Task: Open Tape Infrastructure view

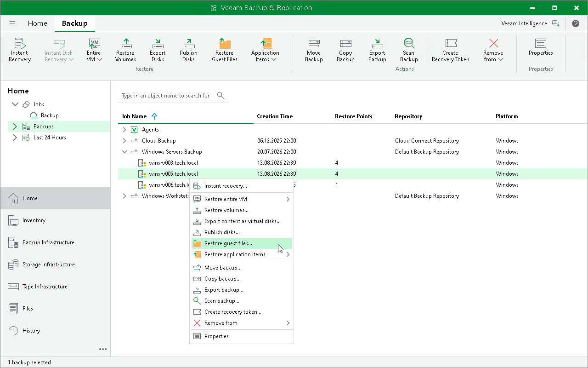Action: coord(55,287)
